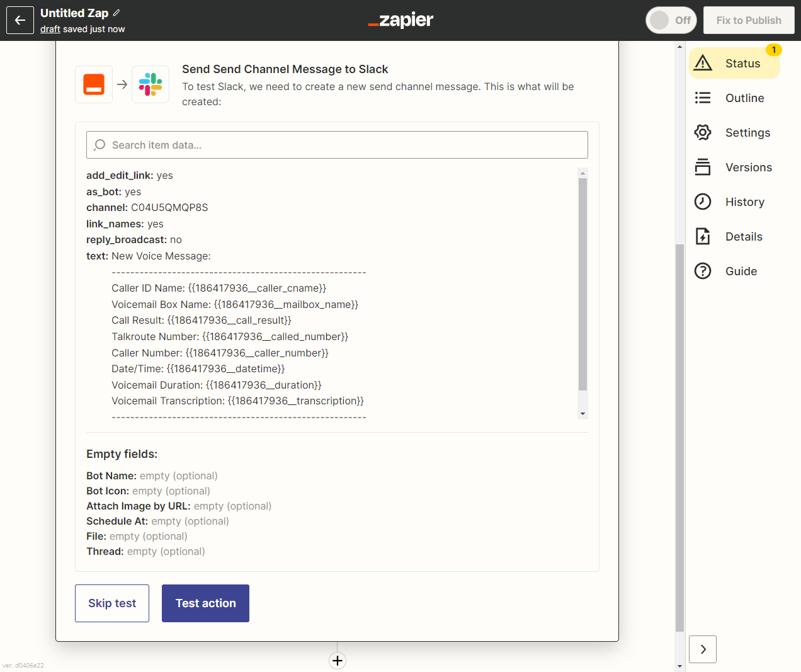Click the Versions stack icon
Viewport: 801px width, 672px height.
703,167
